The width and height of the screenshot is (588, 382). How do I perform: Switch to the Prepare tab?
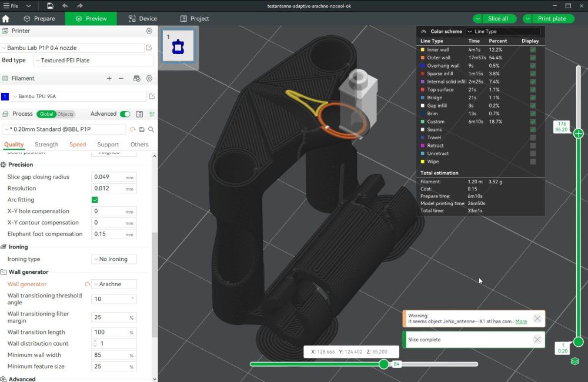tap(39, 19)
